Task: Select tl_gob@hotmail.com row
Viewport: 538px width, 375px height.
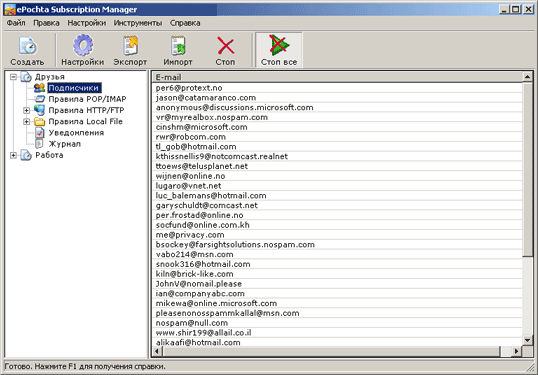Action: point(338,147)
